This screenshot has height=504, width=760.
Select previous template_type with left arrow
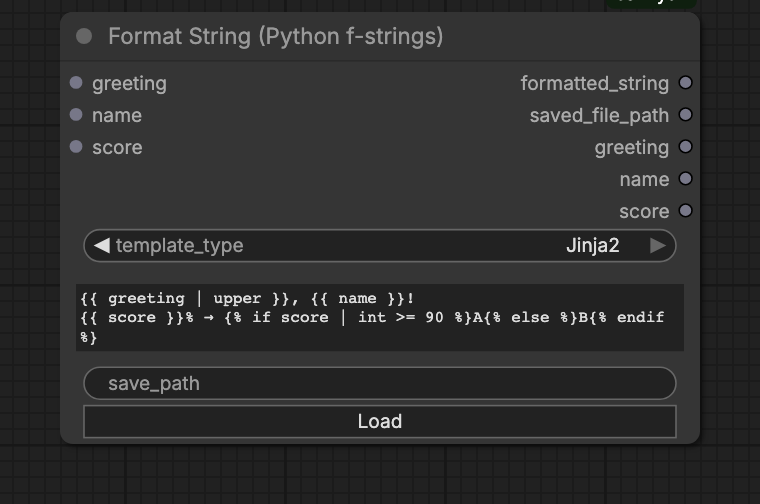pyautogui.click(x=101, y=246)
